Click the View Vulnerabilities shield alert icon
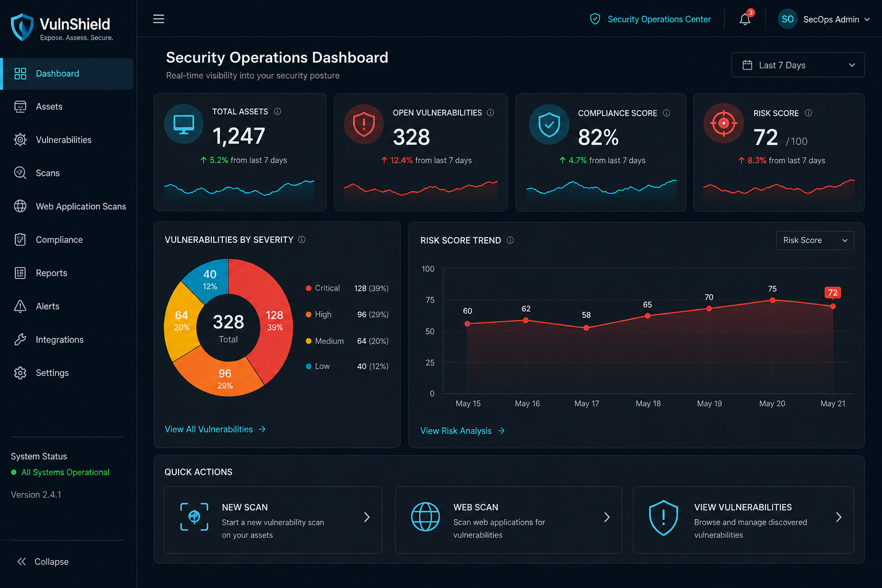Image resolution: width=882 pixels, height=588 pixels. [x=664, y=517]
